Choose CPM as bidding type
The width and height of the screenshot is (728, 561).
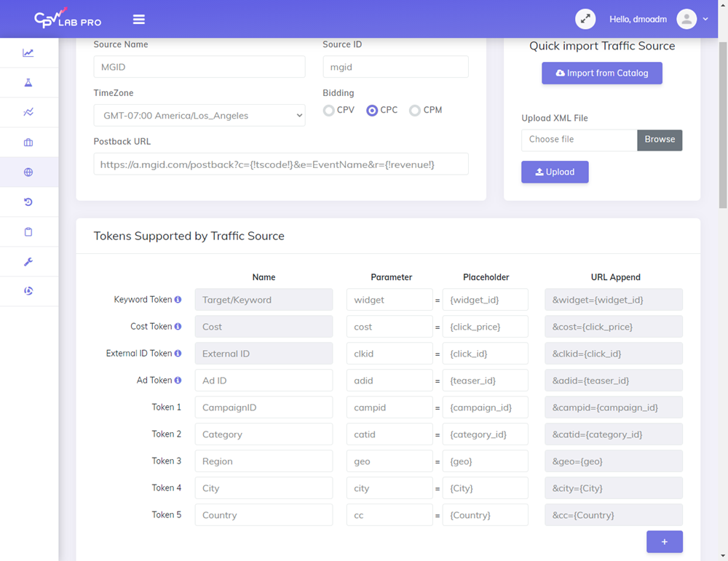(x=415, y=111)
